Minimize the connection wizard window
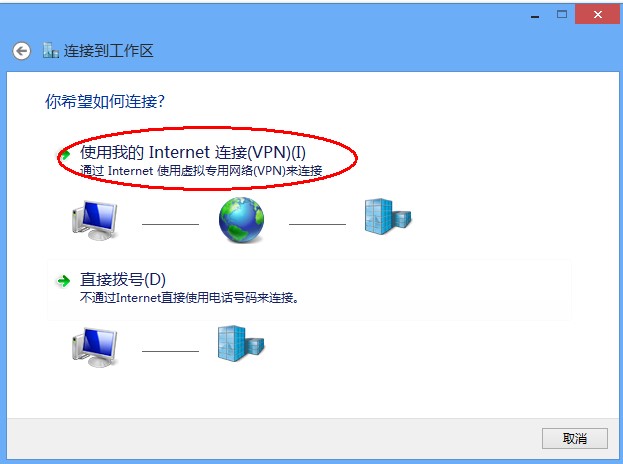This screenshot has height=464, width=623. tap(535, 16)
